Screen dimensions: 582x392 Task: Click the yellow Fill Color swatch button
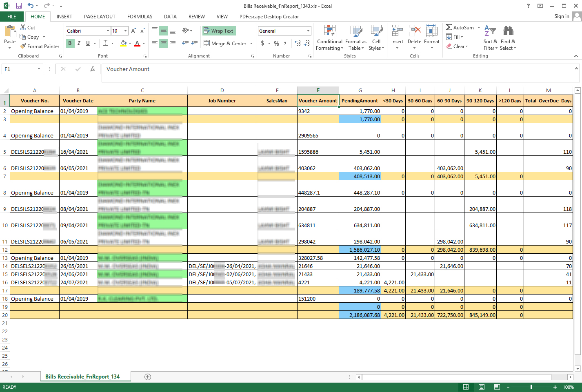coord(123,43)
